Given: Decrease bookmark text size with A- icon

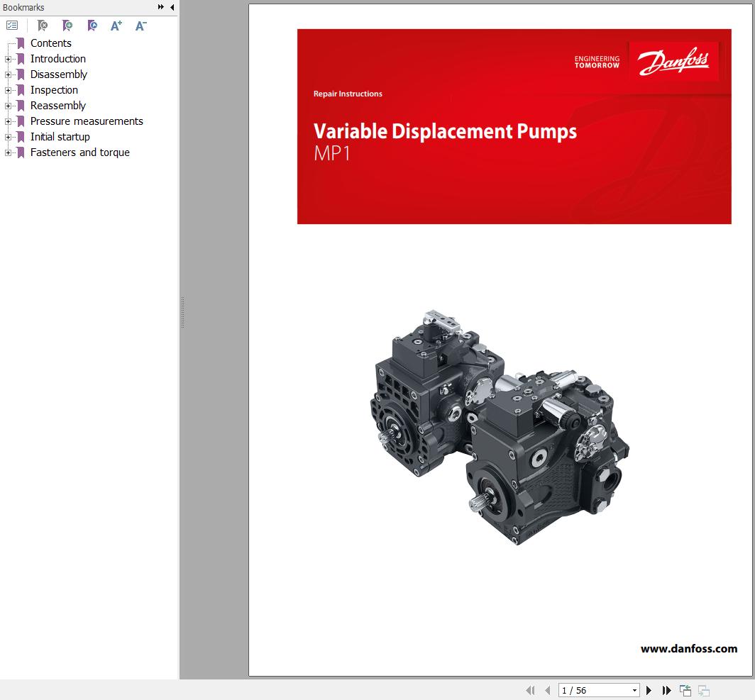Looking at the screenshot, I should 139,25.
